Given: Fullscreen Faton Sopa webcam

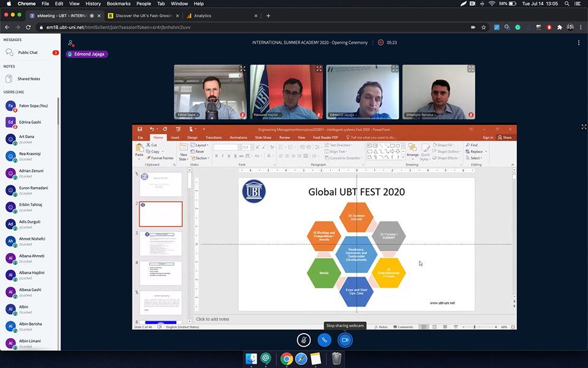Looking at the screenshot, I should click(x=243, y=69).
